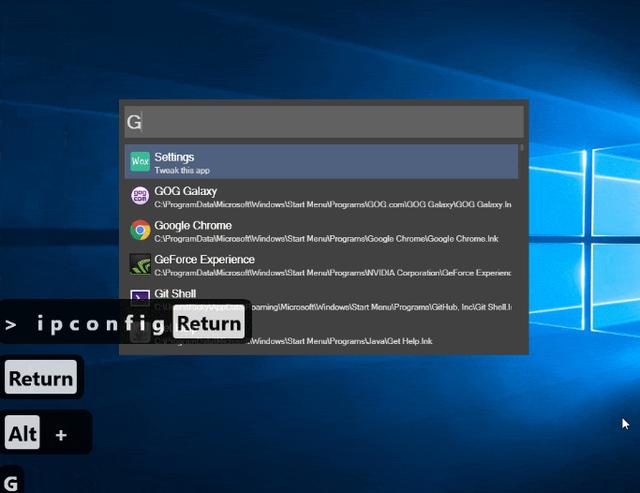Image resolution: width=640 pixels, height=493 pixels.
Task: Click the 'Tweak this app' subtitle
Action: coord(182,171)
